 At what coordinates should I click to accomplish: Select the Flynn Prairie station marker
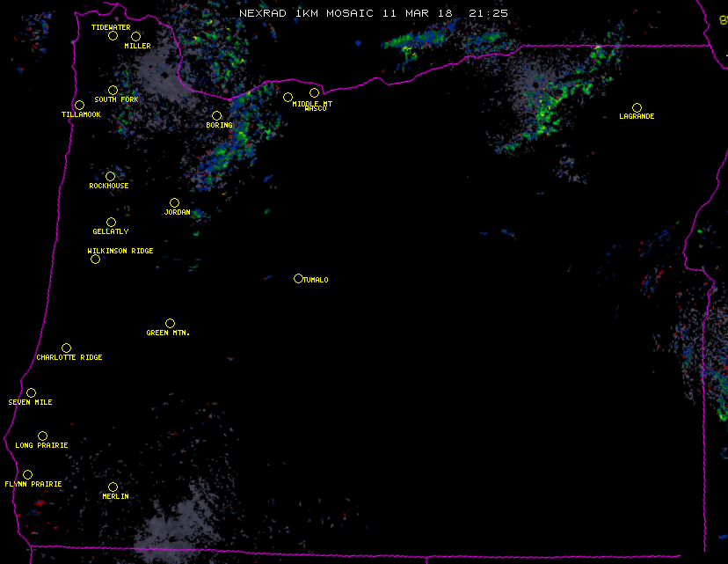(27, 475)
